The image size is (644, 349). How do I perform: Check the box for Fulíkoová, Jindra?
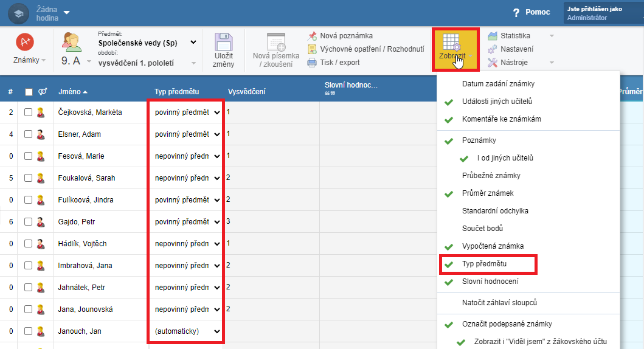[28, 199]
